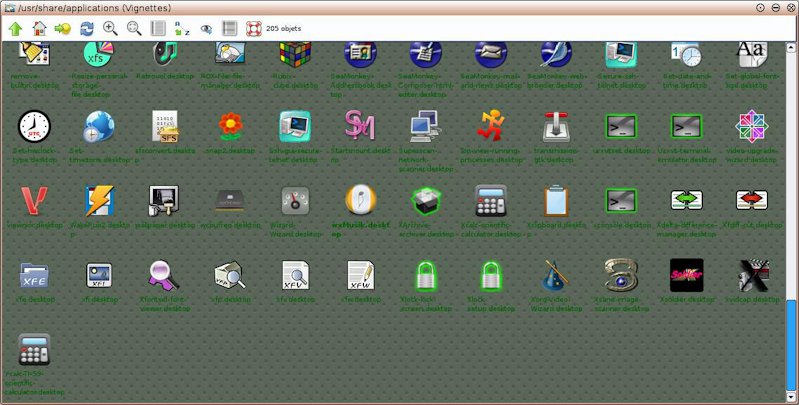Jump to the home directory
The height and width of the screenshot is (405, 799).
pyautogui.click(x=39, y=29)
